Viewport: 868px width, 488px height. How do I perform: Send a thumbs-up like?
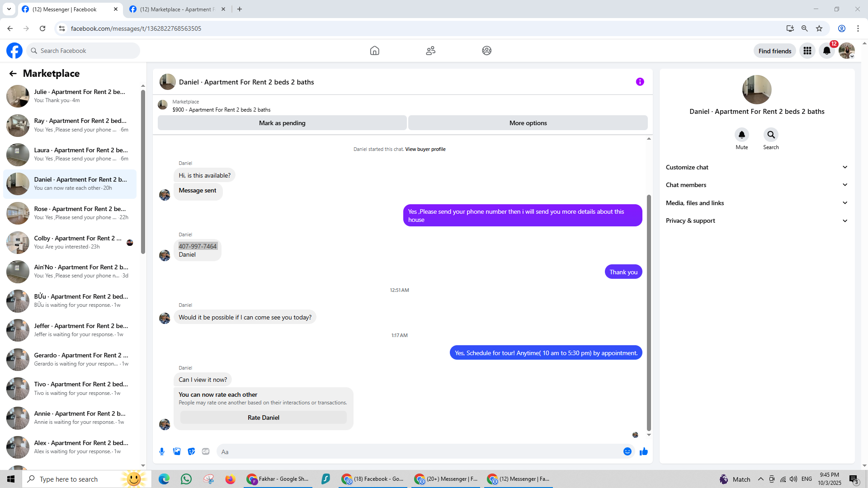click(644, 451)
